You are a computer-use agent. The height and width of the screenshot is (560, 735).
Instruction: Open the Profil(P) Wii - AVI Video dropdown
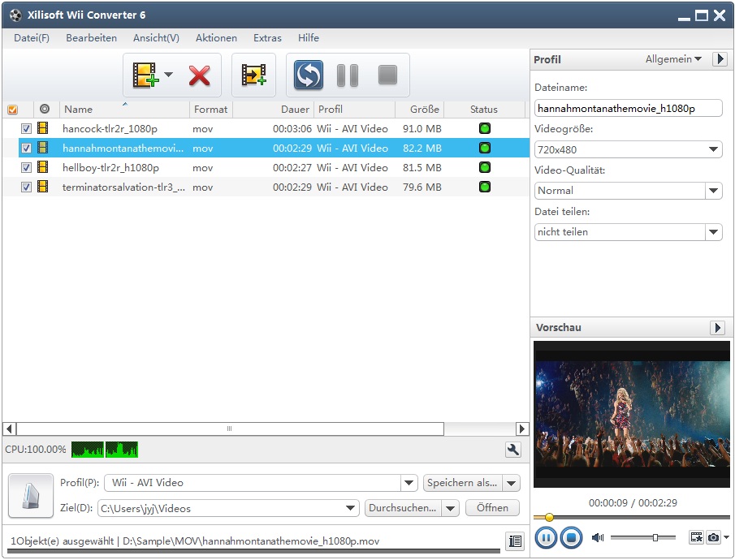pyautogui.click(x=409, y=483)
